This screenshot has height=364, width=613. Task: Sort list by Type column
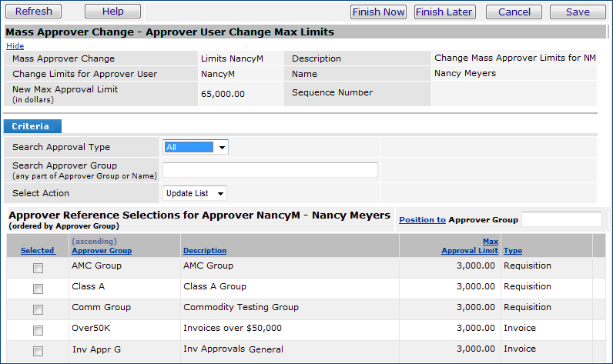coord(512,251)
